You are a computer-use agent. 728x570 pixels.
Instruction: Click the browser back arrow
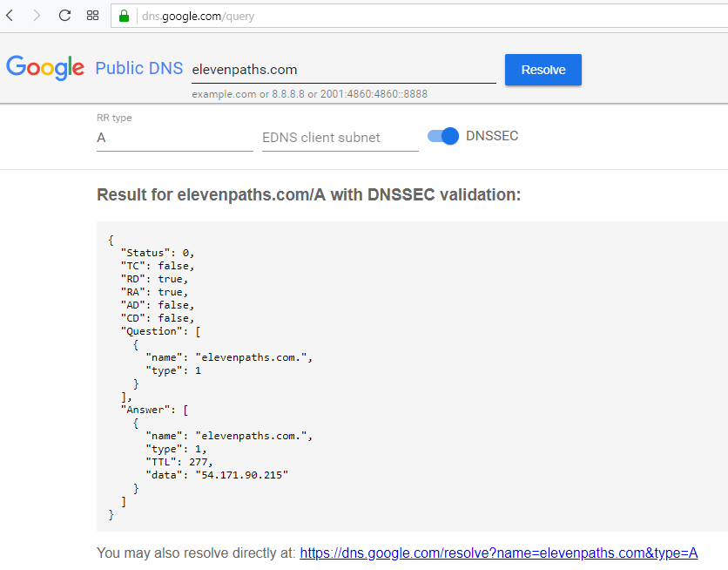pos(10,16)
